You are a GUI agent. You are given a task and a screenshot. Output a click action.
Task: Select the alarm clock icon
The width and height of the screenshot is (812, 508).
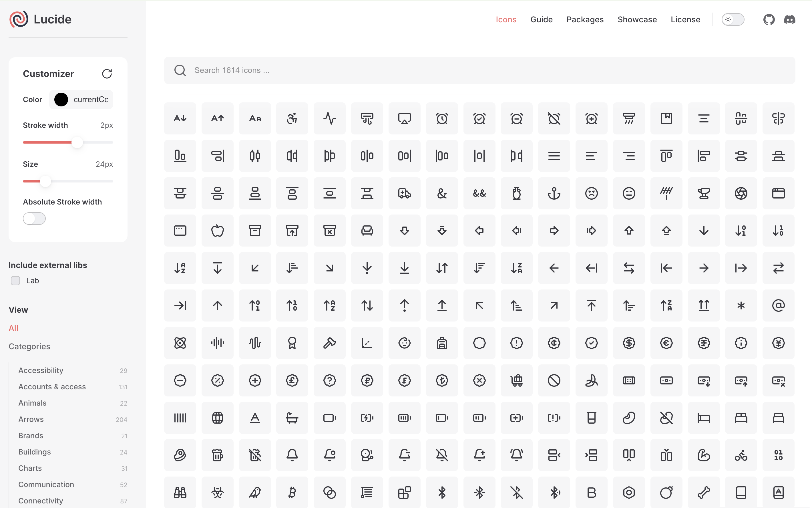click(x=441, y=118)
